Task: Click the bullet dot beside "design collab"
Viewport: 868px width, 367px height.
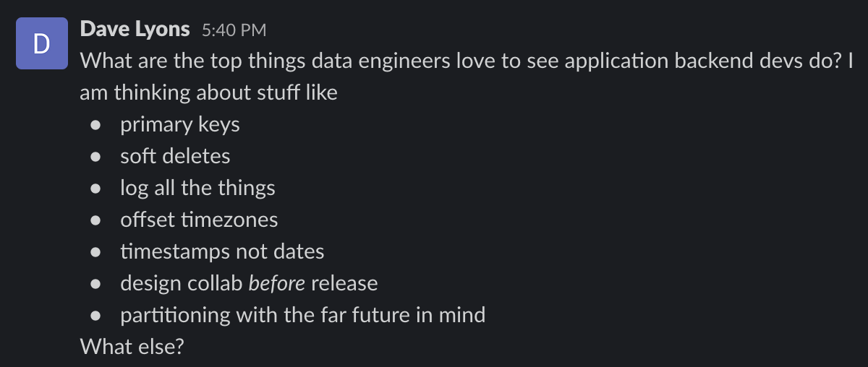Action: [x=96, y=284]
